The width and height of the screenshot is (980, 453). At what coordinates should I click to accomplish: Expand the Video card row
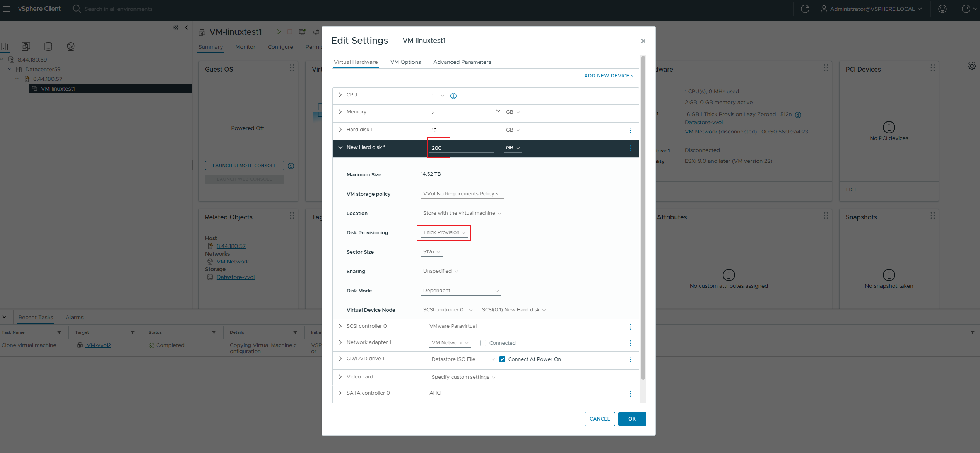click(x=340, y=377)
